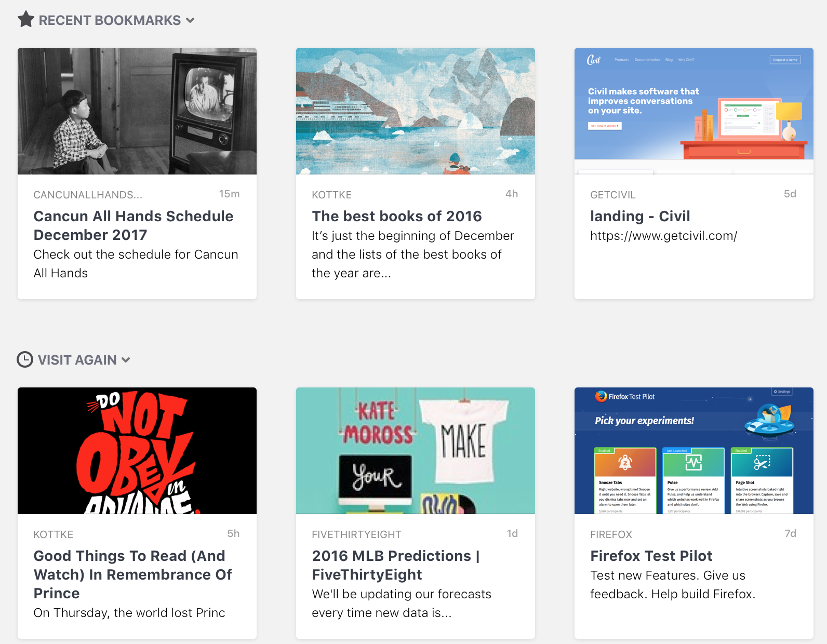Collapse the Recent Bookmarks section chevron

190,20
